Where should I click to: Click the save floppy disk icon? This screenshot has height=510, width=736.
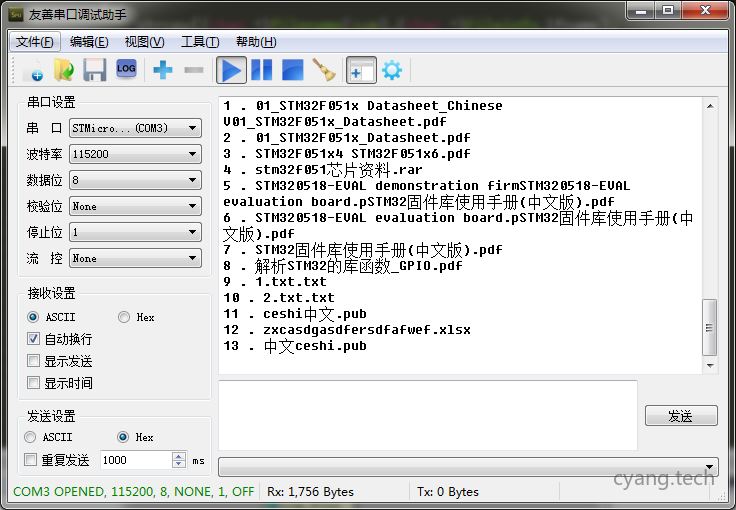(95, 70)
